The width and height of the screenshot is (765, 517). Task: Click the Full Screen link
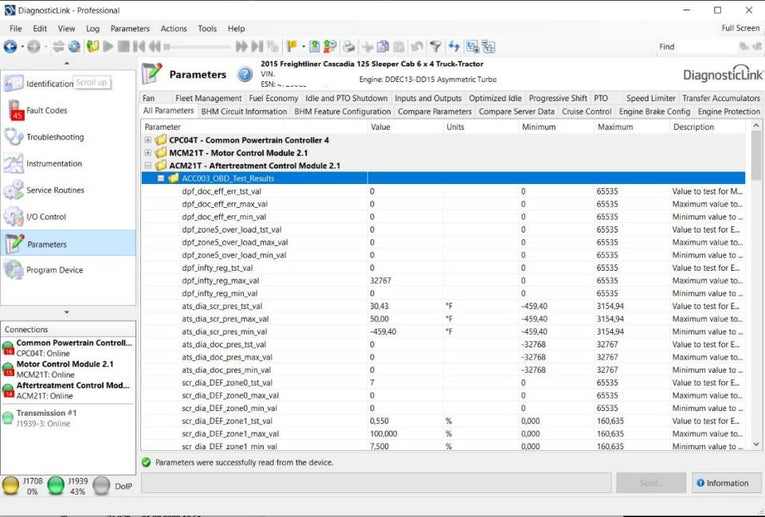pyautogui.click(x=740, y=29)
